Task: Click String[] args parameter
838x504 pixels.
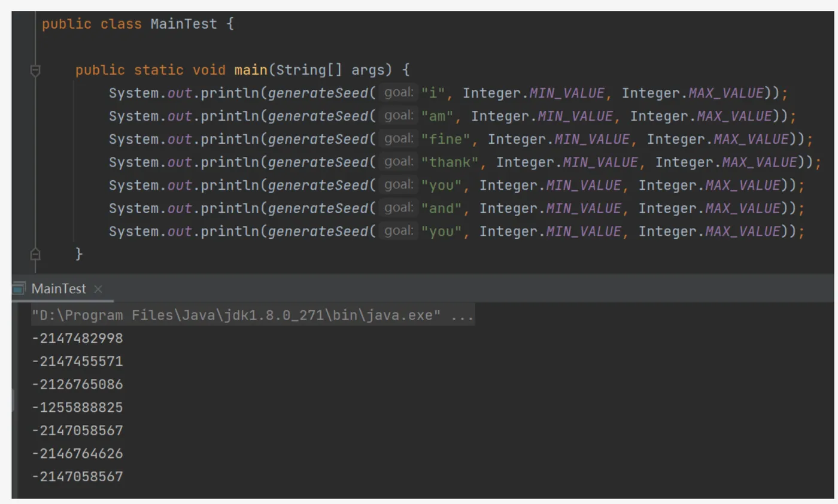Action: click(x=335, y=70)
